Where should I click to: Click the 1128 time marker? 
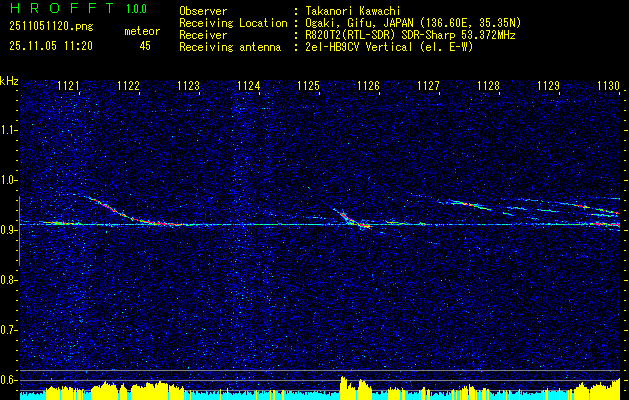point(489,86)
